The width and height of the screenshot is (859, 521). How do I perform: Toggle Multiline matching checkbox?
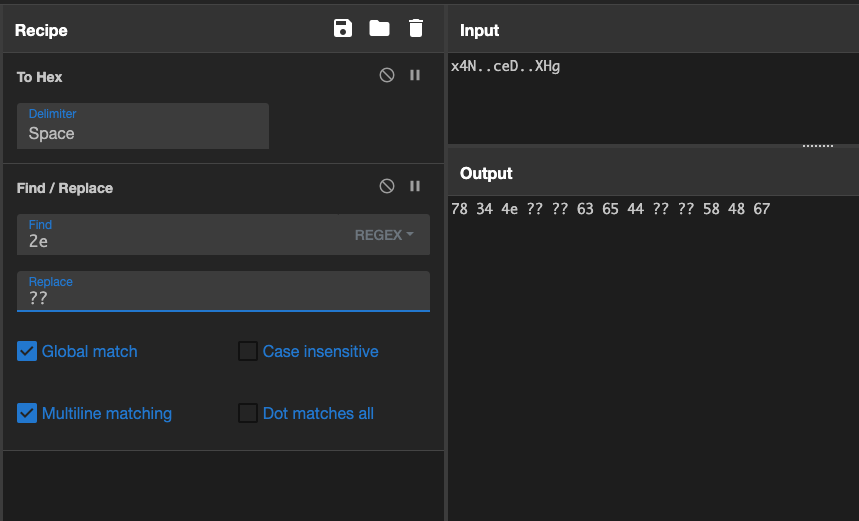(27, 413)
